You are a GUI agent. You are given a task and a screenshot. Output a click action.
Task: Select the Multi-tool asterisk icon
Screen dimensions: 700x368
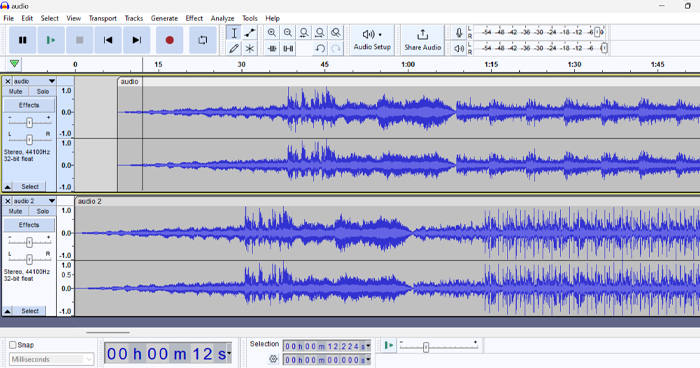[250, 48]
